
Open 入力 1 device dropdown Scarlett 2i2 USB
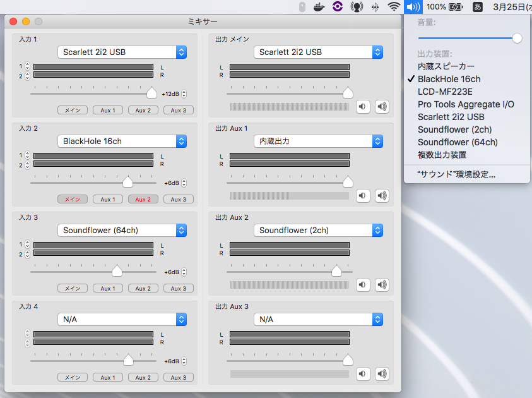[x=122, y=52]
